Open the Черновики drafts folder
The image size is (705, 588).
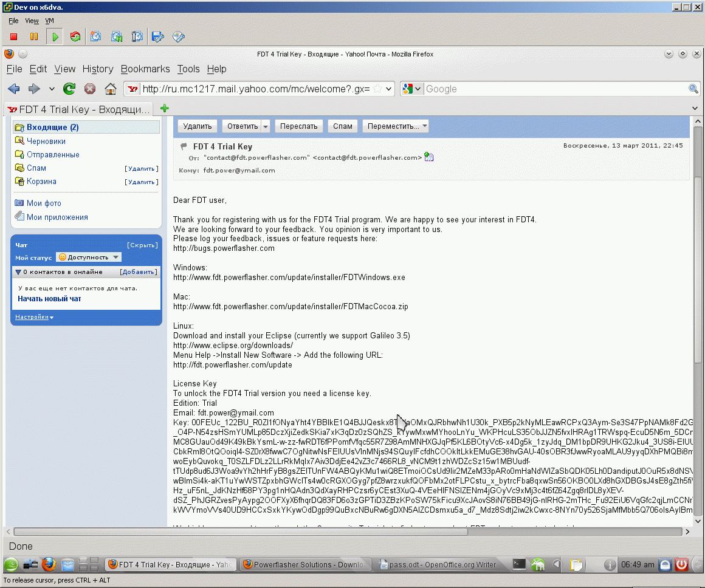46,141
